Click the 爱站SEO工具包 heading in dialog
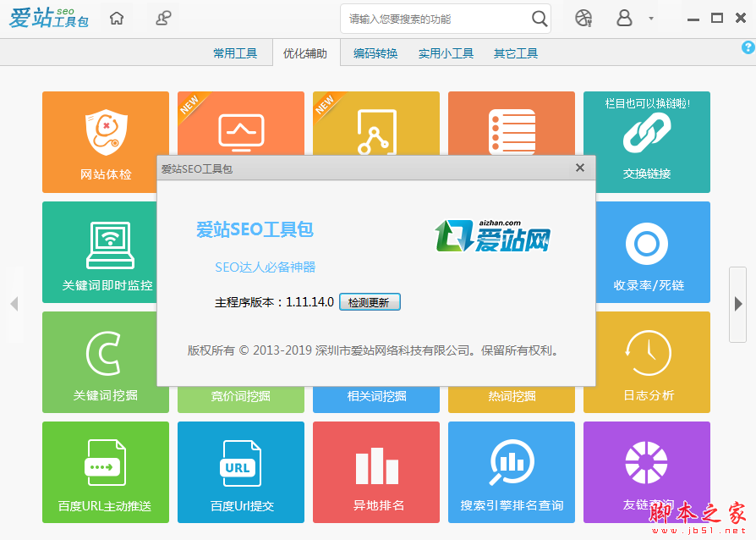 [255, 229]
